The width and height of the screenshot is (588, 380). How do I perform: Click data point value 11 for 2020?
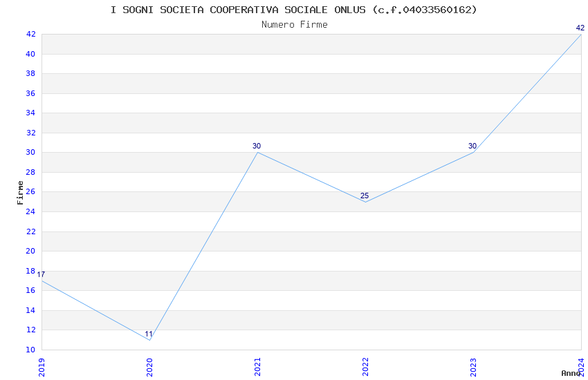pos(149,334)
